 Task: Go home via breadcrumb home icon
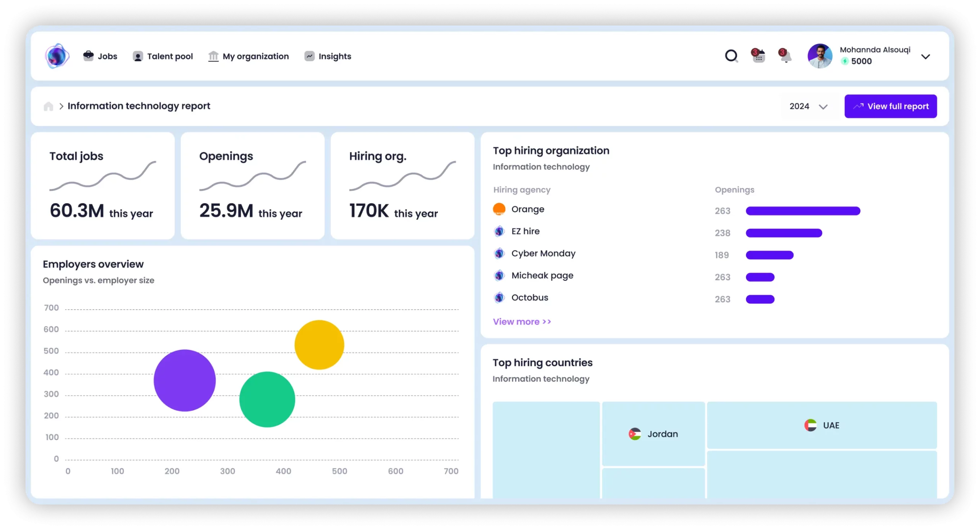click(48, 106)
